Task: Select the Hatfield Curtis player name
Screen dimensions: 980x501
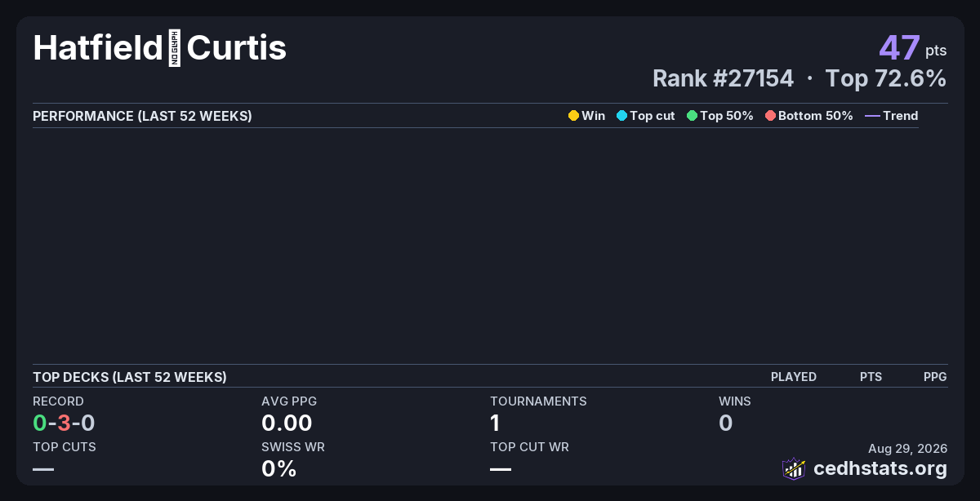Action: [x=159, y=48]
